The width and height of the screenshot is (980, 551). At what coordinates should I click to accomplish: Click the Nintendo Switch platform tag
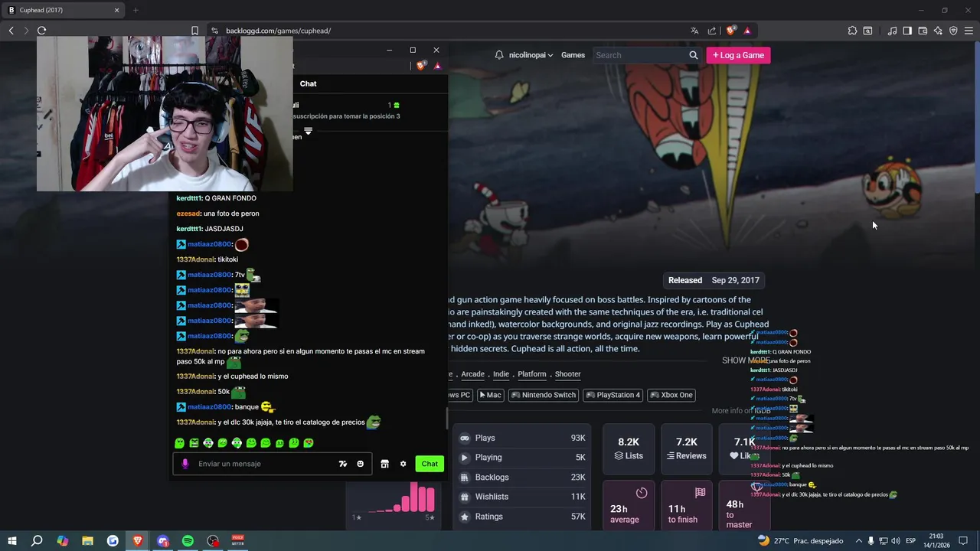[544, 395]
